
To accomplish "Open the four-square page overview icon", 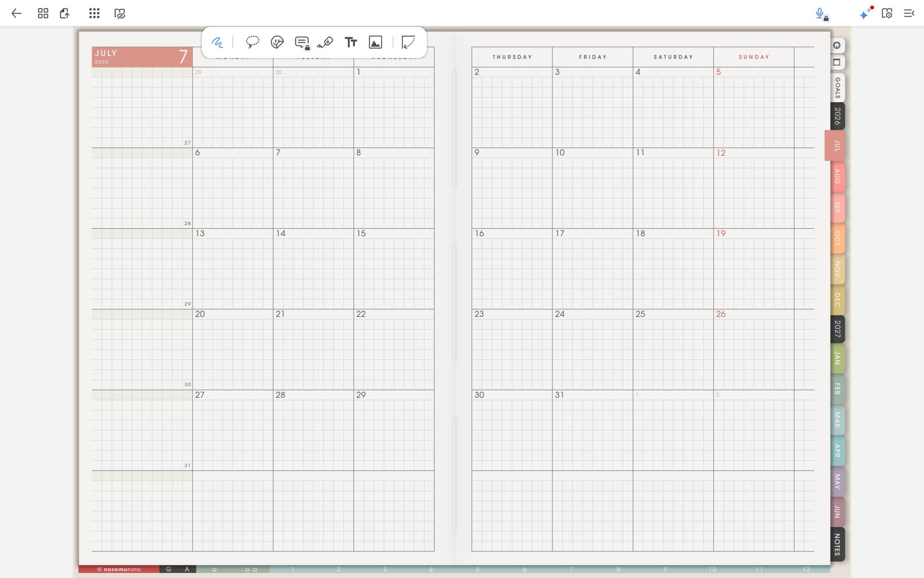I will point(43,13).
